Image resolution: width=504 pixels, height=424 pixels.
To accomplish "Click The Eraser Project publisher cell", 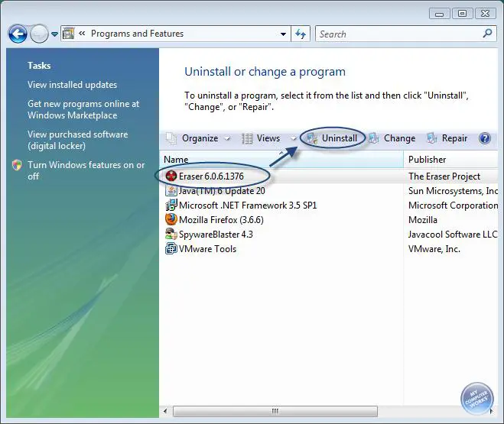I will [x=444, y=176].
